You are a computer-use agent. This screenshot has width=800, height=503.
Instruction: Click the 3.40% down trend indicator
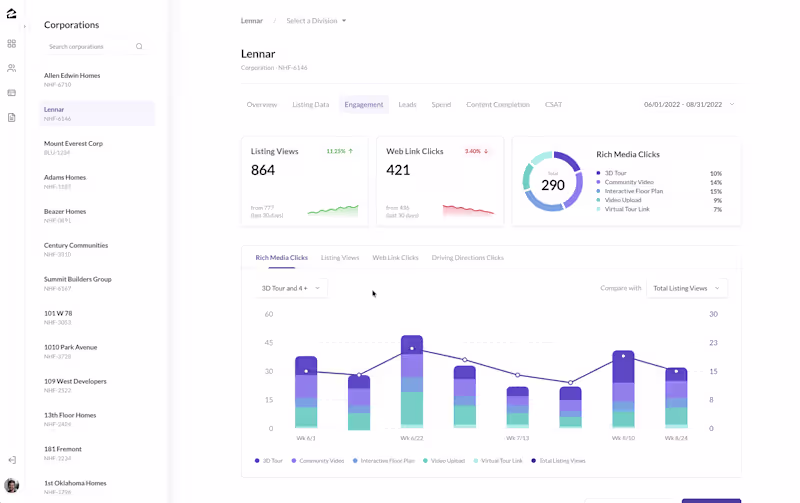(x=477, y=151)
